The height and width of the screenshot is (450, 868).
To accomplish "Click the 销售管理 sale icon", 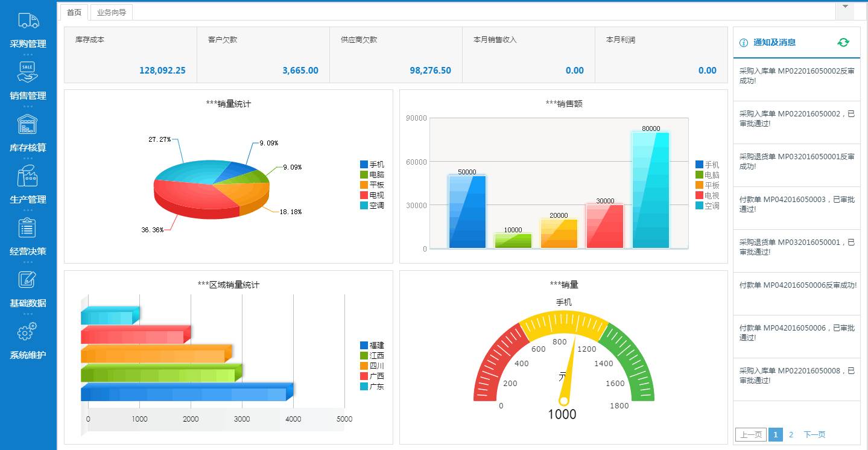I will tap(28, 71).
